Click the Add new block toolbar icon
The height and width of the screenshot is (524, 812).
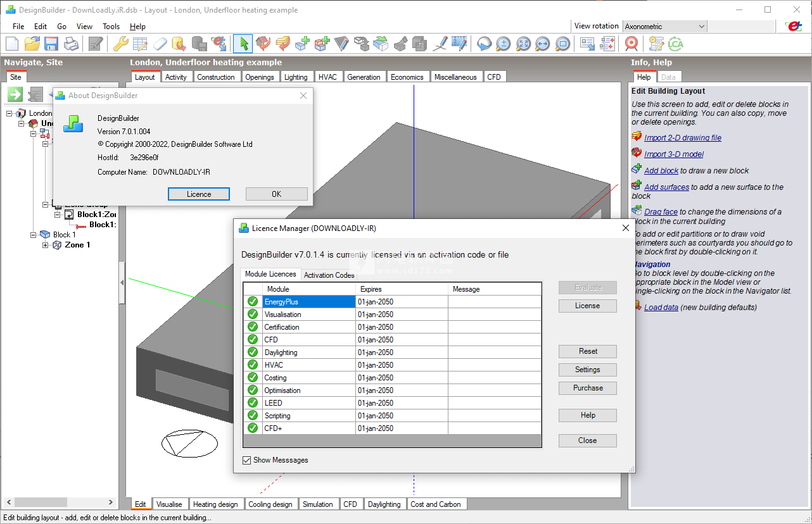click(x=302, y=43)
